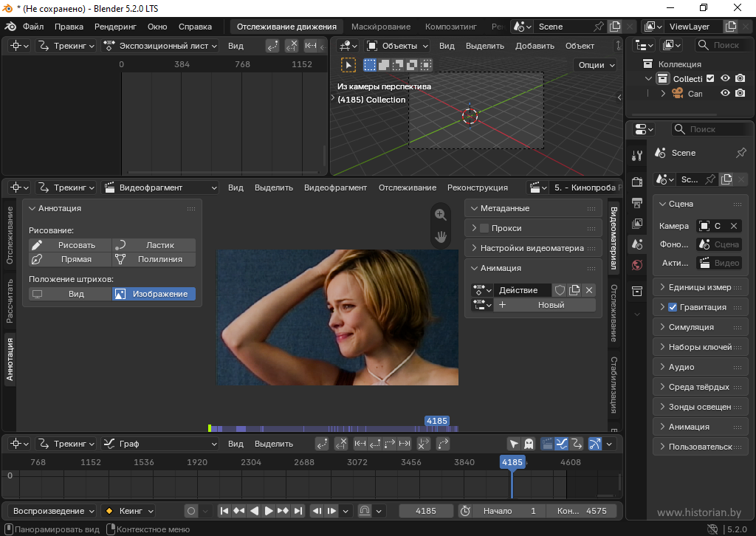Open the World properties tab with the globe icon
The image size is (756, 536).
tap(637, 264)
